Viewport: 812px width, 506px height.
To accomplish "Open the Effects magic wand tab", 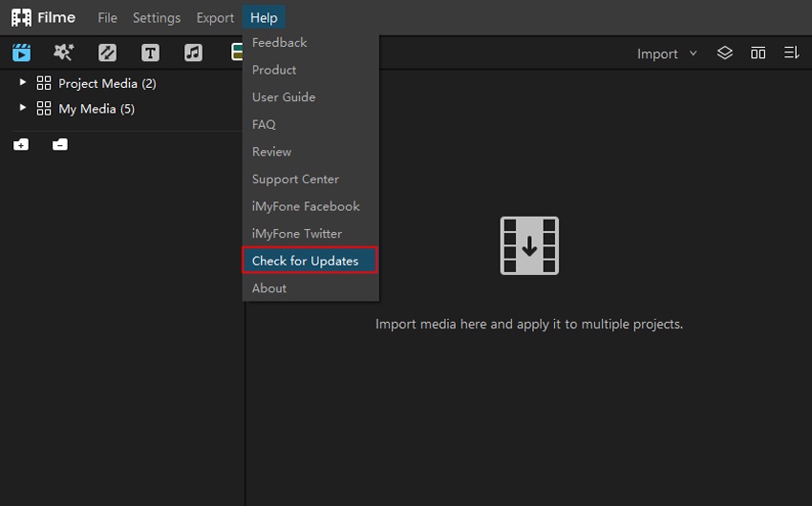I will [x=64, y=53].
